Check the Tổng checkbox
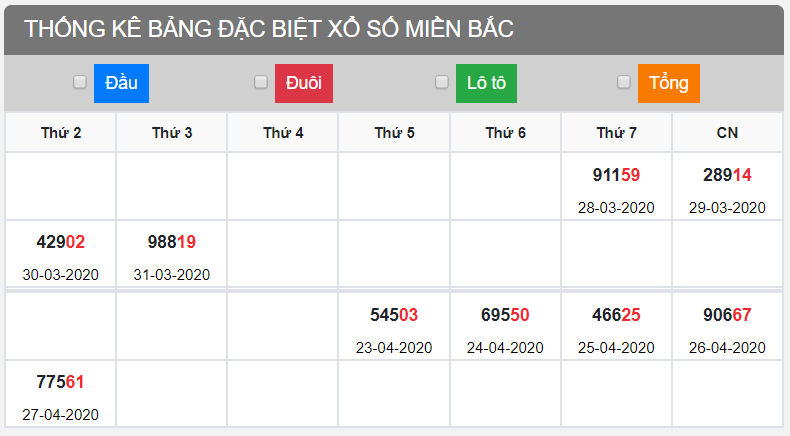Viewport: 790px width, 436px height. (624, 83)
